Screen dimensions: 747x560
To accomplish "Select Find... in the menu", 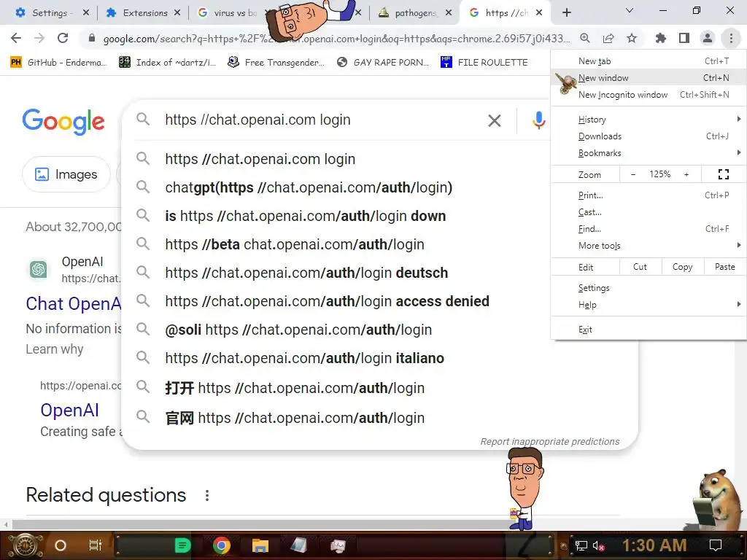I will pyautogui.click(x=649, y=228).
